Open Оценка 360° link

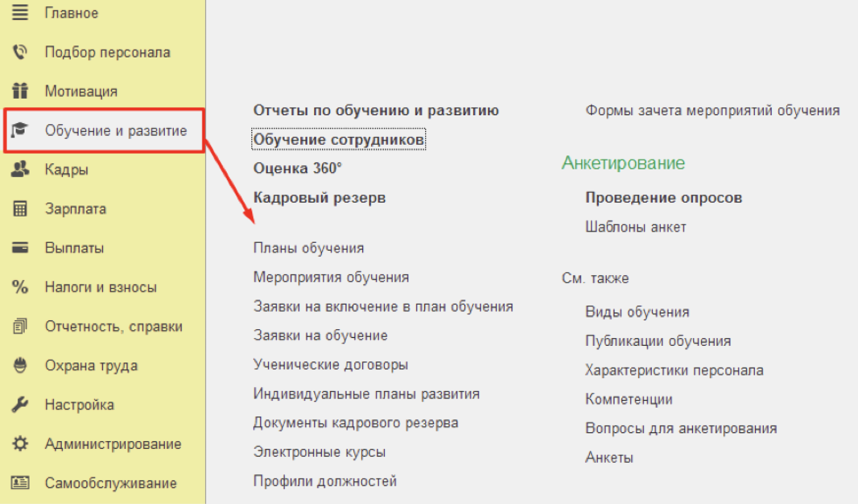[298, 168]
